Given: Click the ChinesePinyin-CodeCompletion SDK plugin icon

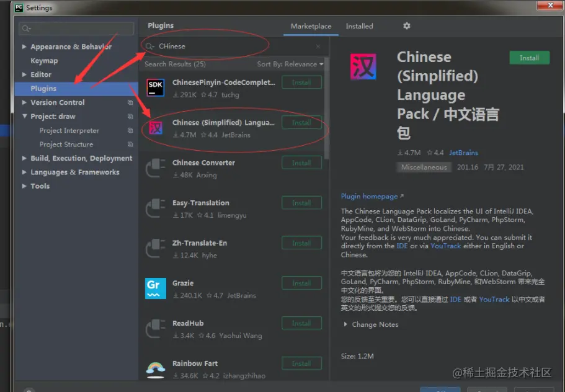Looking at the screenshot, I should click(x=156, y=88).
